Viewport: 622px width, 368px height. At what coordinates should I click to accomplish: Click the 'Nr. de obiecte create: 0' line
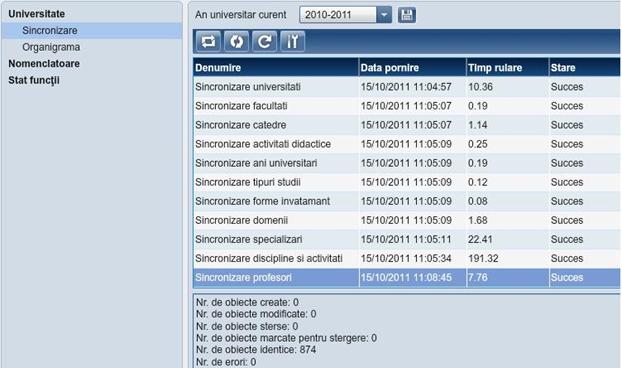click(247, 302)
